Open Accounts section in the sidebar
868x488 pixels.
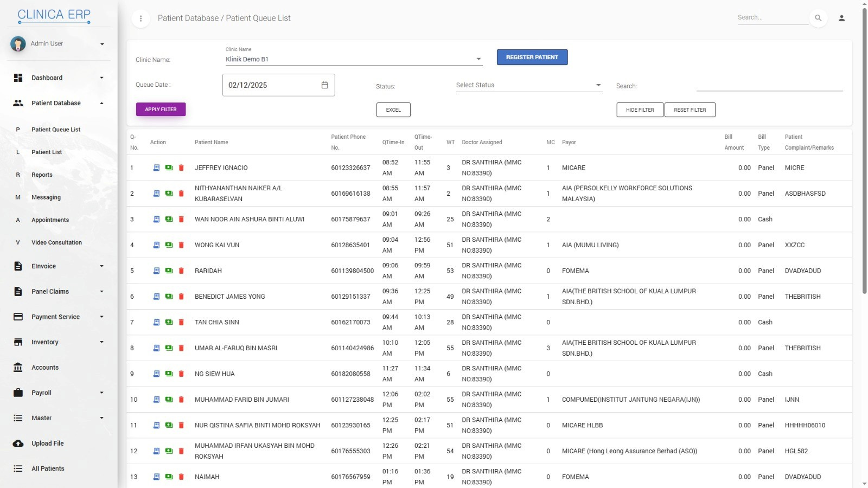pos(45,368)
